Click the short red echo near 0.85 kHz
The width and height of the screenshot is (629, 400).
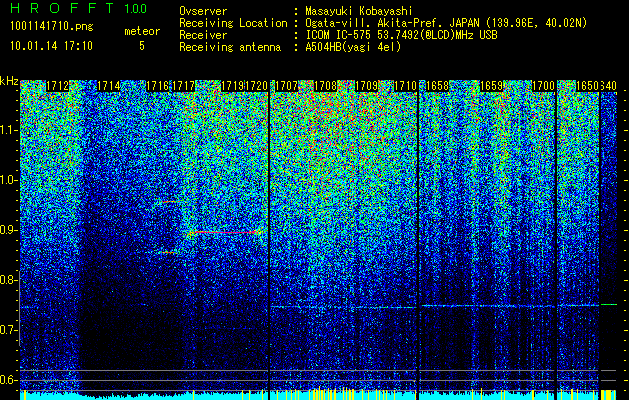(x=168, y=252)
